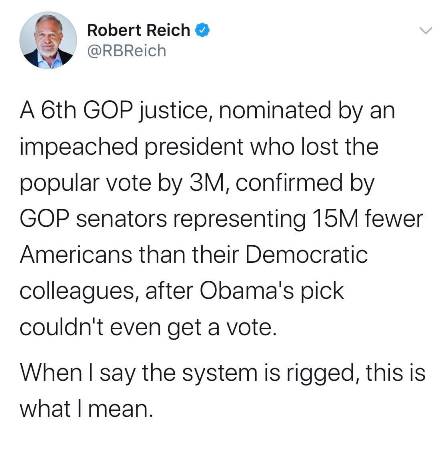The width and height of the screenshot is (443, 453).
Task: Visit the Robert Reich display name link
Action: tap(139, 30)
